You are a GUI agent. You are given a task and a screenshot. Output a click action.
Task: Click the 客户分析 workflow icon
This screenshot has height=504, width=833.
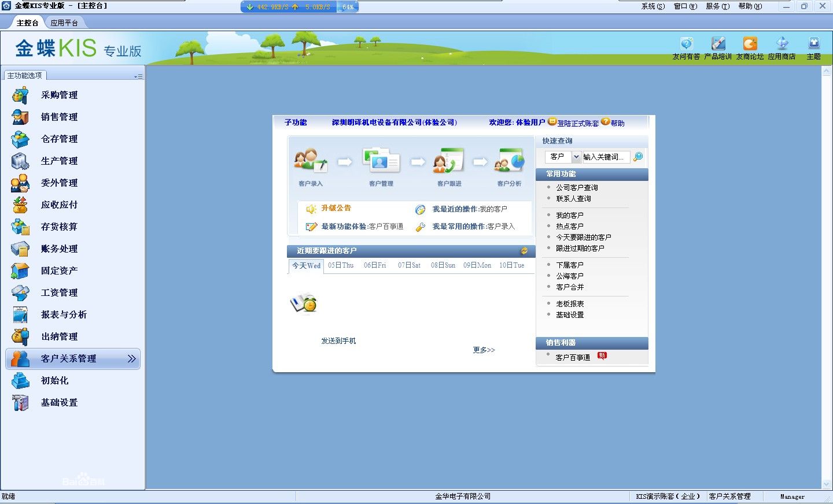click(x=509, y=160)
